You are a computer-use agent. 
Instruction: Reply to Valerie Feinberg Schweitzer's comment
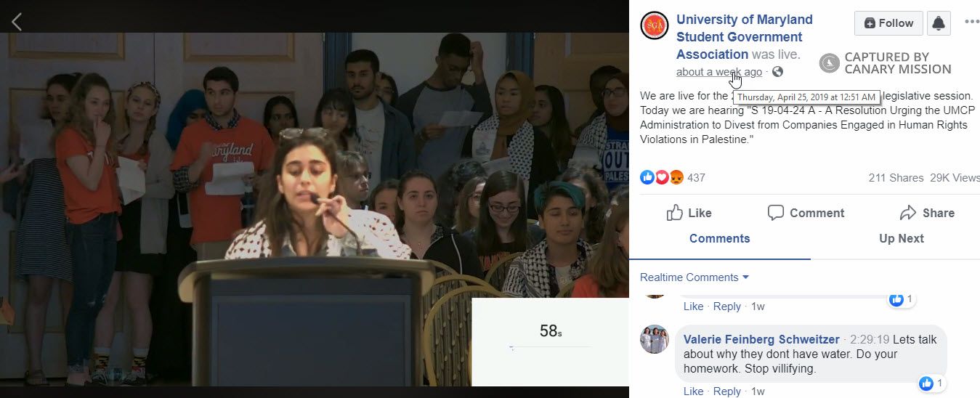pos(726,391)
